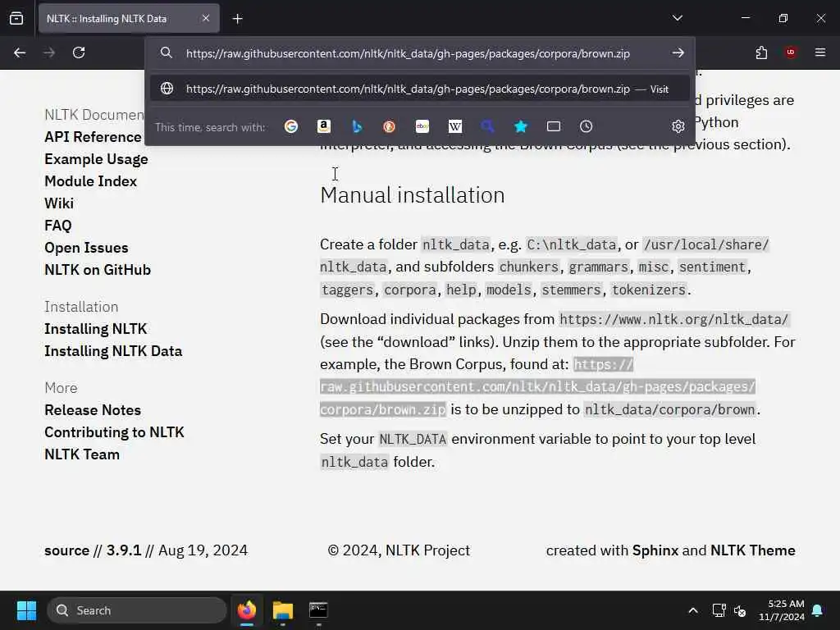Image resolution: width=840 pixels, height=630 pixels.
Task: Open Installing NLTK Data link
Action: point(113,351)
